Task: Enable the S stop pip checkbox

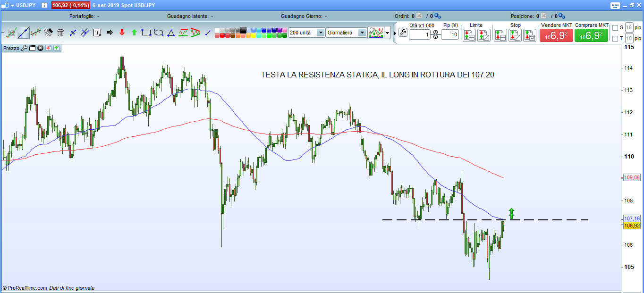Action: (615, 28)
